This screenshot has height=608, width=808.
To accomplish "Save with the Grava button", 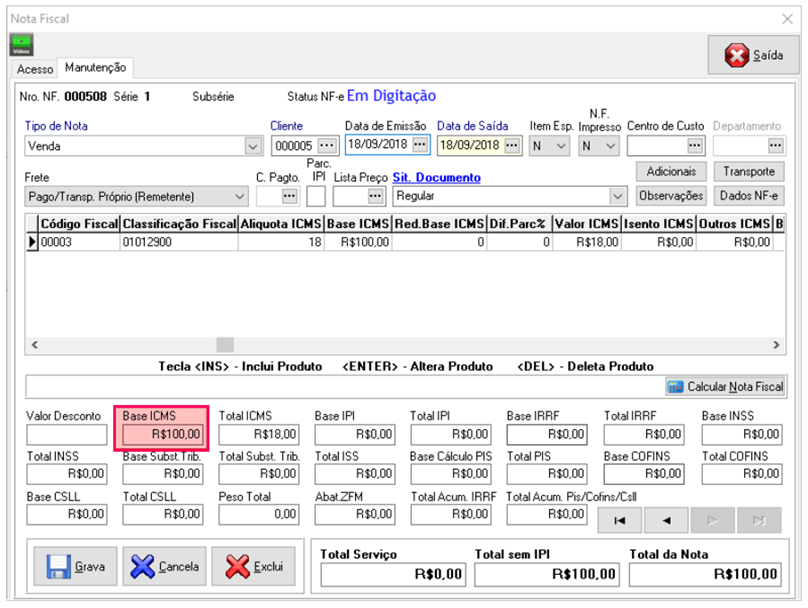I will [76, 566].
